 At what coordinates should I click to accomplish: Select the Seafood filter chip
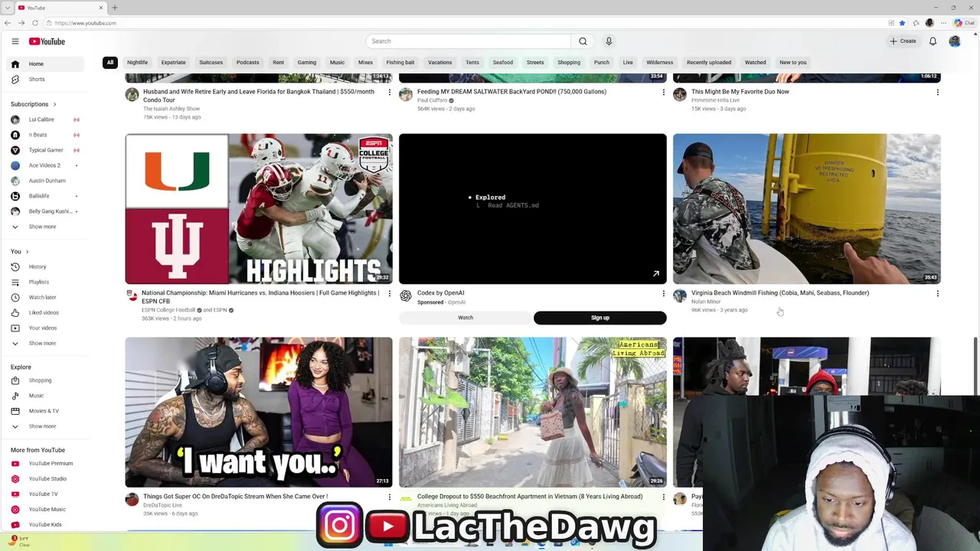pos(503,63)
